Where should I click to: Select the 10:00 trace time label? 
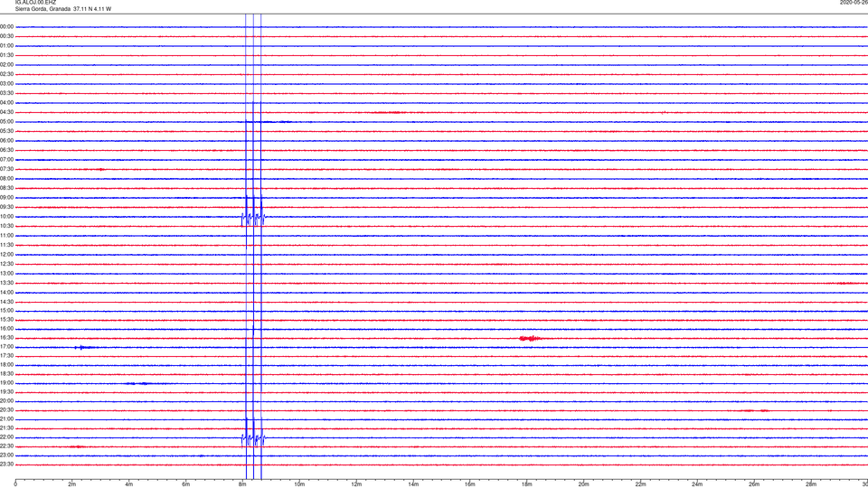[x=6, y=217]
